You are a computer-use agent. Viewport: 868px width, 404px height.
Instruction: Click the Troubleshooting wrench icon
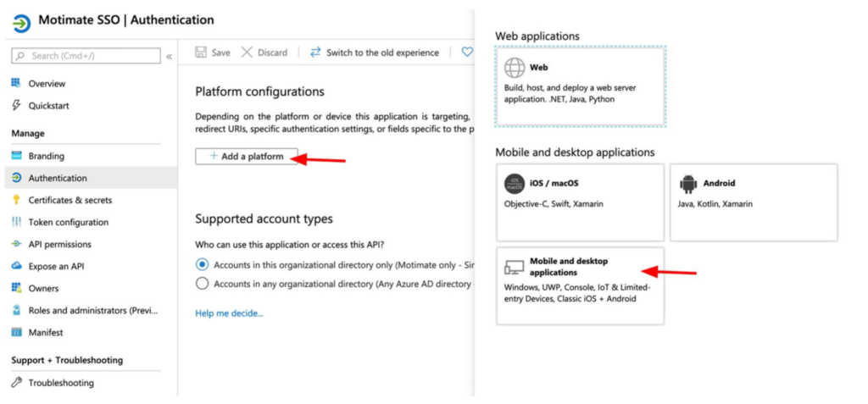pos(16,383)
